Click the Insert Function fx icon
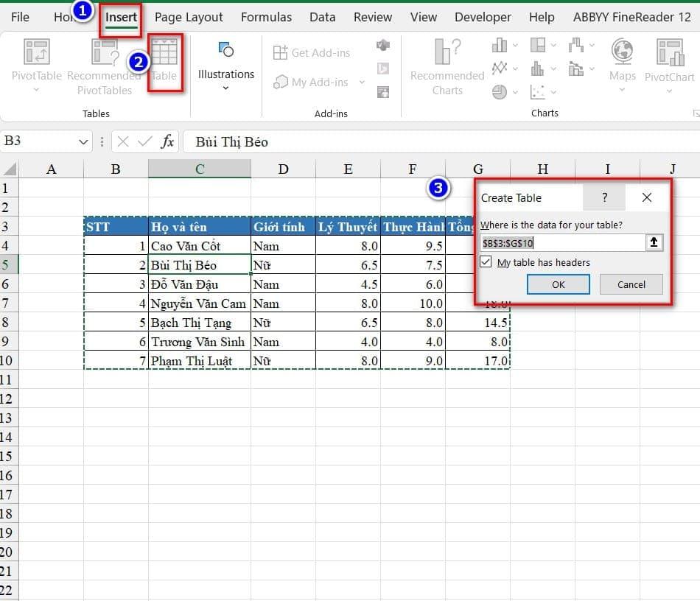 coord(167,141)
